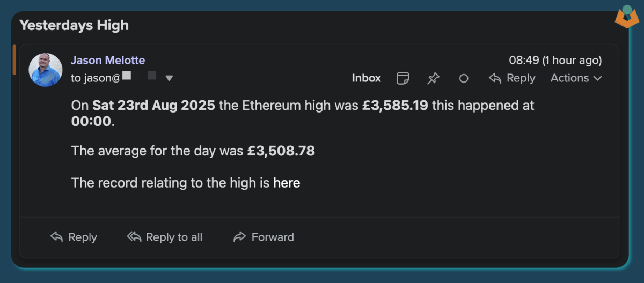Click Reply at the bottom of email
This screenshot has width=644, height=283.
(x=74, y=237)
